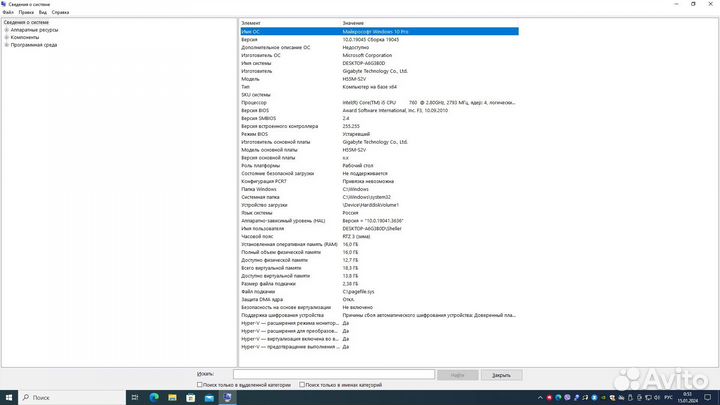Open the volume speaker tray icon
Image resolution: width=720 pixels, height=405 pixels.
click(x=657, y=398)
